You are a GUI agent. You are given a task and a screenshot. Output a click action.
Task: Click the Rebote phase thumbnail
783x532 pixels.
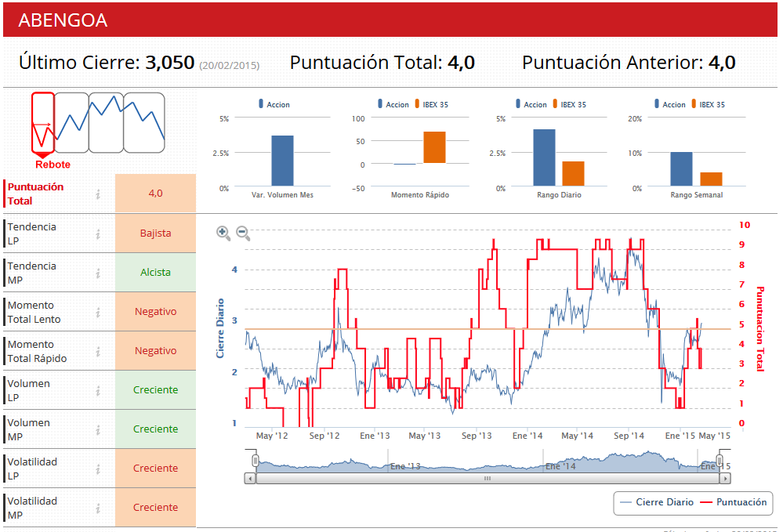point(43,123)
